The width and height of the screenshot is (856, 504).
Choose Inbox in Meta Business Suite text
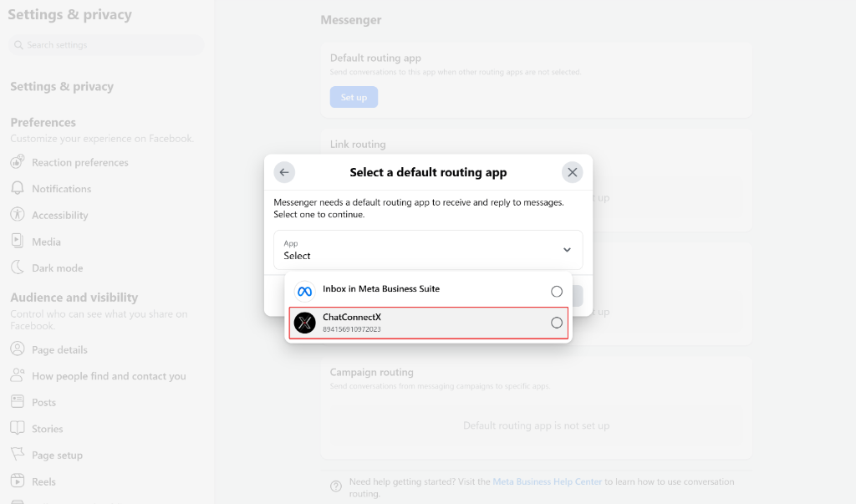tap(381, 289)
